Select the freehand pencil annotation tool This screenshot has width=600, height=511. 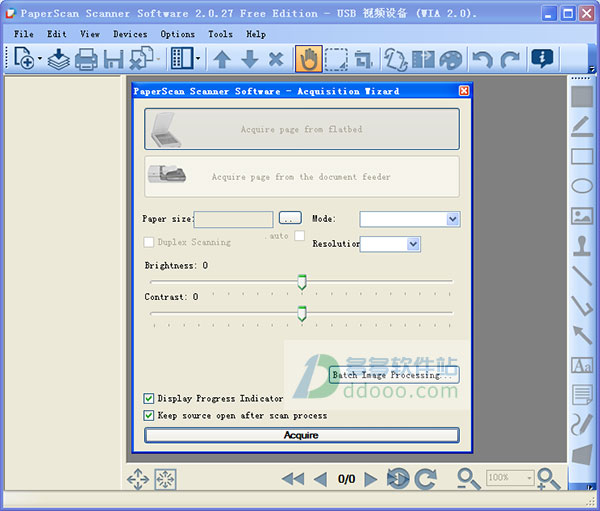pos(582,425)
